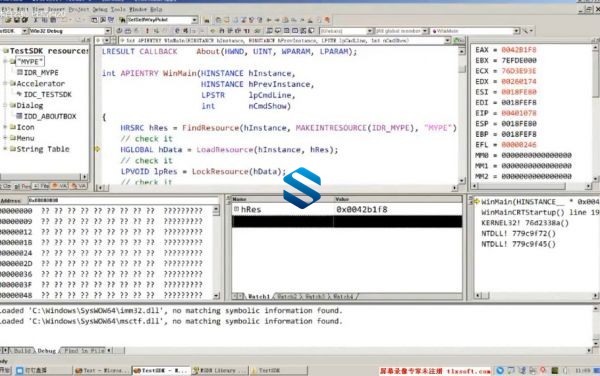
Task: Switch to the Watch2 tab
Action: click(x=287, y=296)
